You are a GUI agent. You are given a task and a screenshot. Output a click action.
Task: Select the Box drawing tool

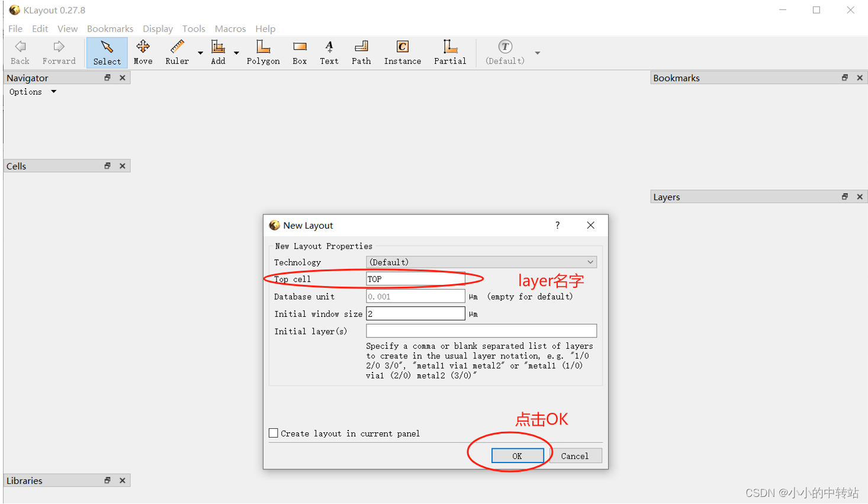[x=300, y=53]
